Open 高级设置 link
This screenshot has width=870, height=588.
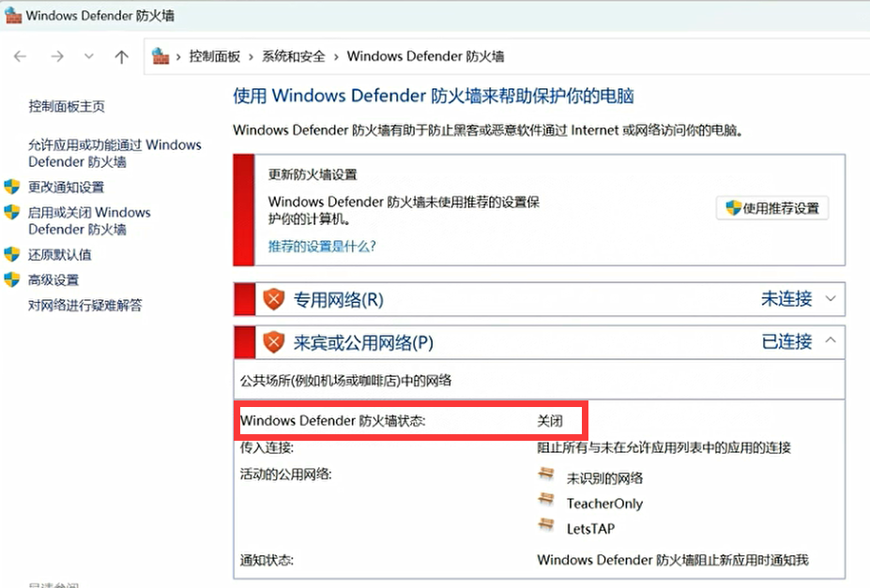(x=53, y=279)
